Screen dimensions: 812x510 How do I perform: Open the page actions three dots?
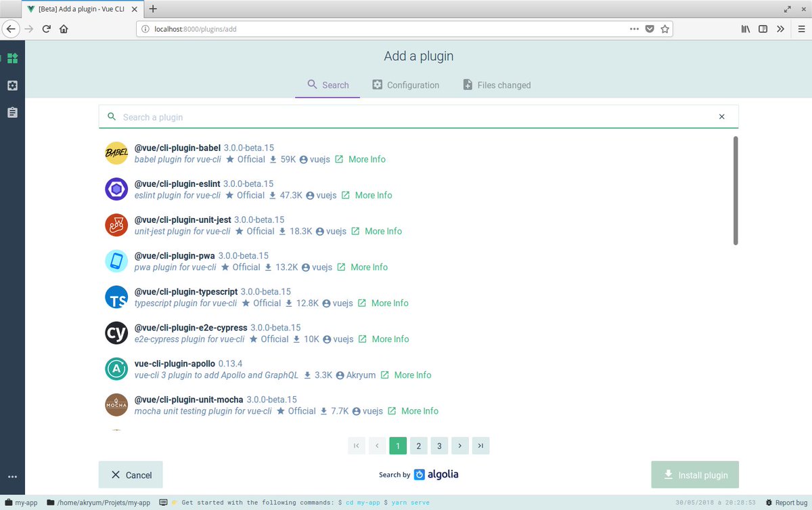pyautogui.click(x=634, y=29)
